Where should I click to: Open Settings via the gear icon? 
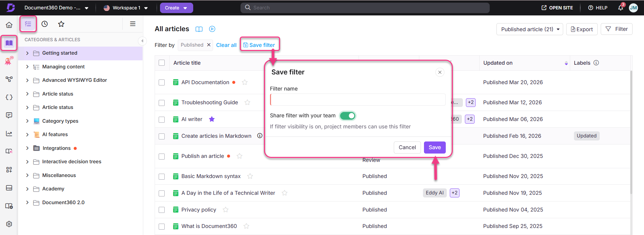[9, 224]
